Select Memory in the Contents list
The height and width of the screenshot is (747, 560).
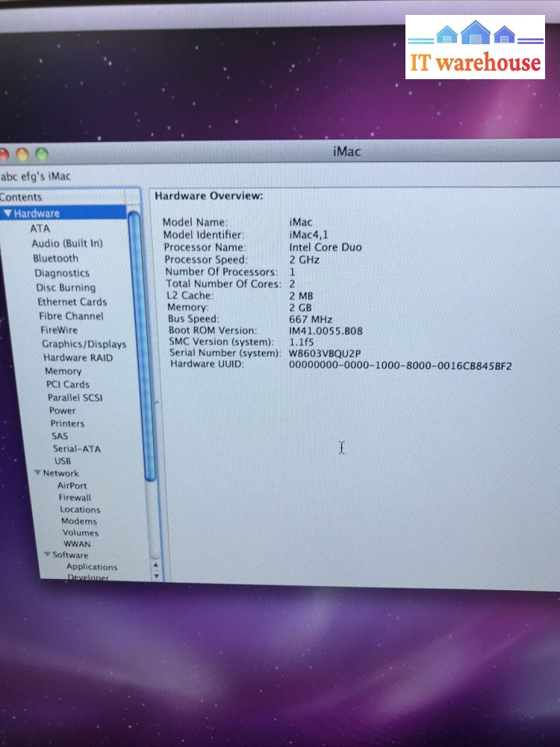tap(63, 371)
